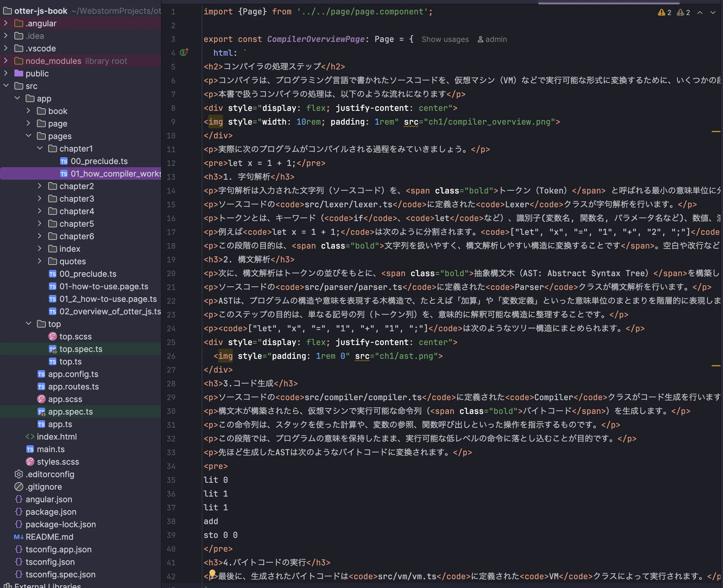Select 00_preclude.ts inside chapter1
Viewport: 723px width, 588px height.
(x=99, y=161)
